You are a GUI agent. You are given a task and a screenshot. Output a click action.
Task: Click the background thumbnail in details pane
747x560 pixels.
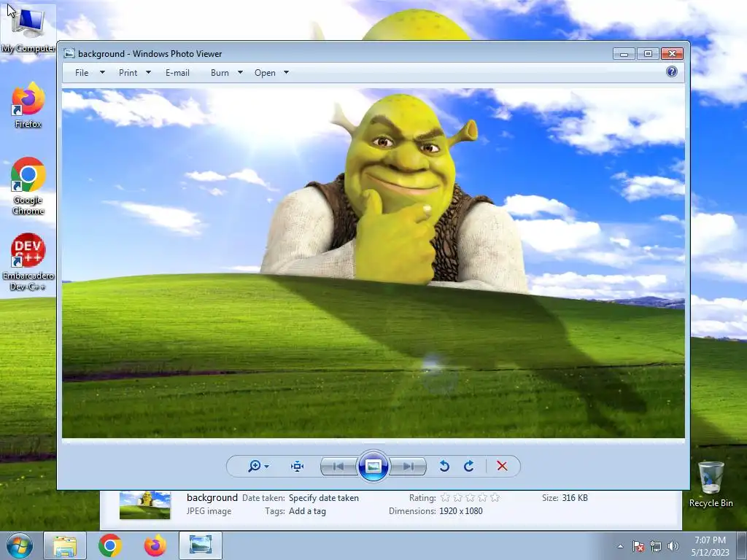[x=145, y=505]
